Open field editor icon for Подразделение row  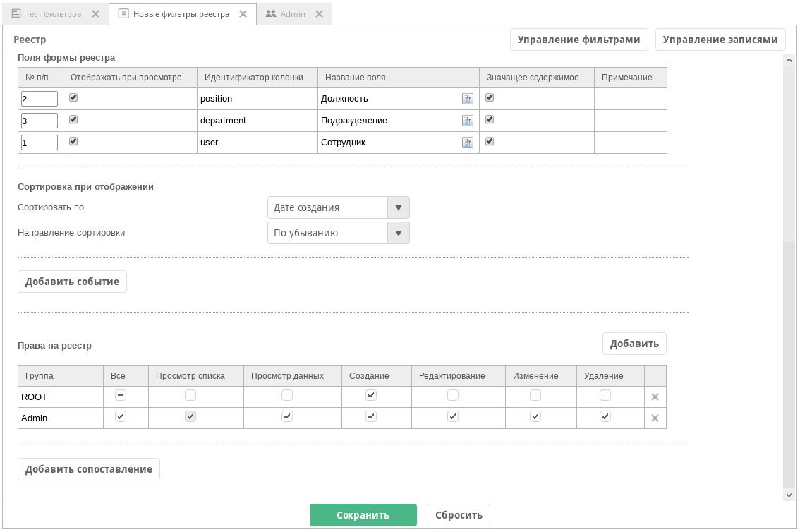click(x=467, y=121)
